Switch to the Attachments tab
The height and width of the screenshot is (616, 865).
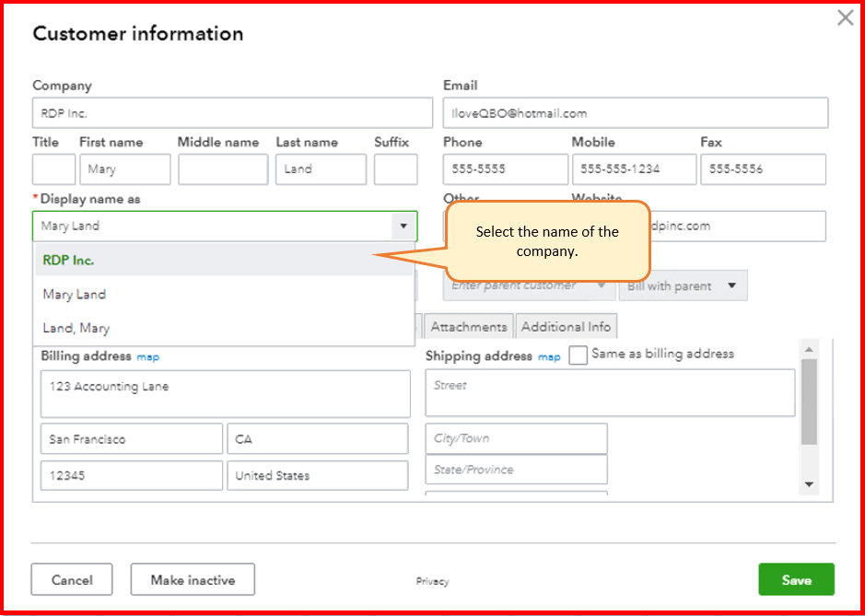469,327
